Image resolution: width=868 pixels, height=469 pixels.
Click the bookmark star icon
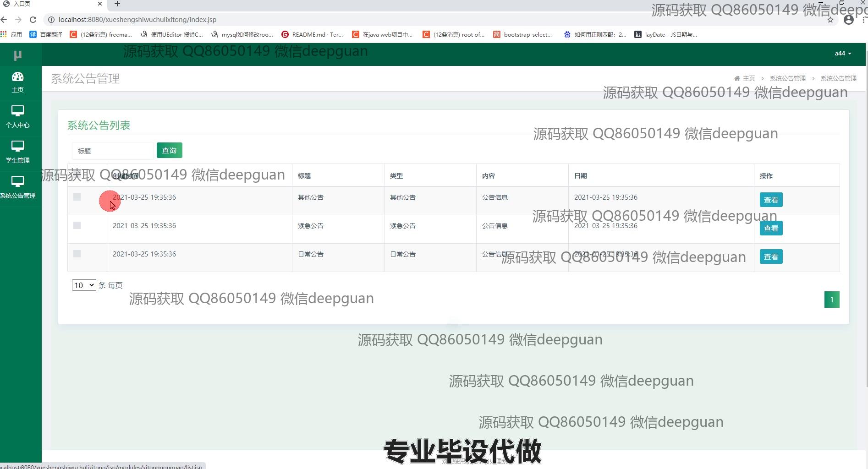[830, 20]
